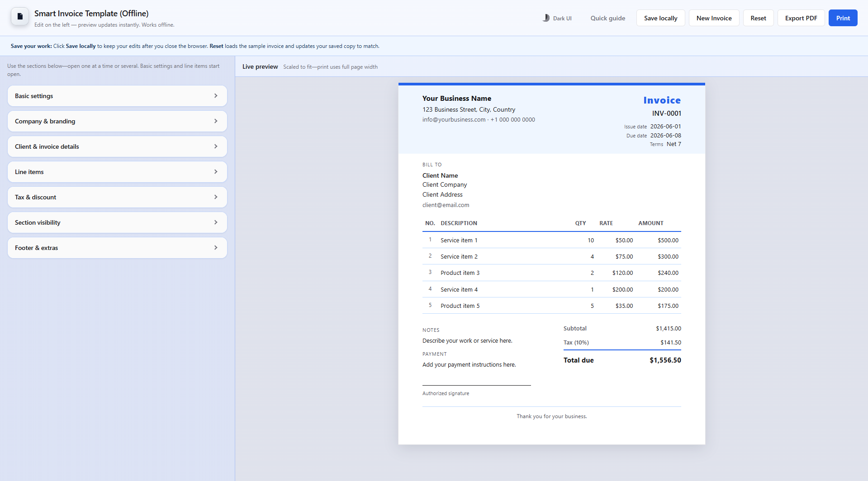The width and height of the screenshot is (868, 481).
Task: Expand the Client & invoice details section
Action: [x=117, y=146]
